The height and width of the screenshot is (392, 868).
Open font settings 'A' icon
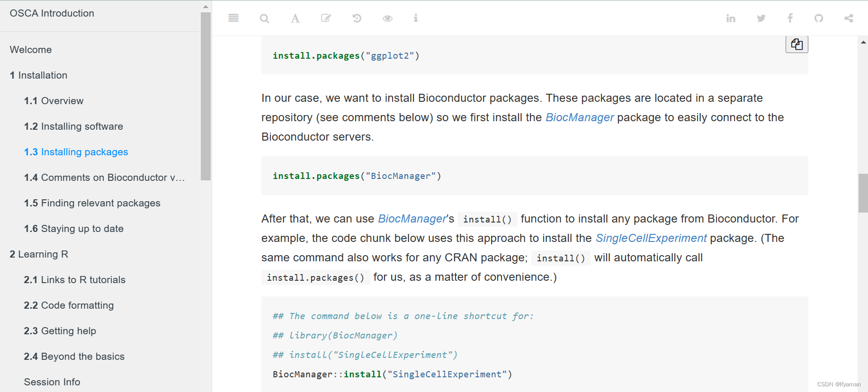295,18
